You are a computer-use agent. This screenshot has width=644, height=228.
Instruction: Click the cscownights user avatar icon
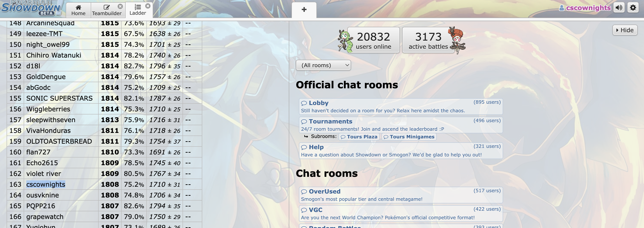(x=561, y=8)
